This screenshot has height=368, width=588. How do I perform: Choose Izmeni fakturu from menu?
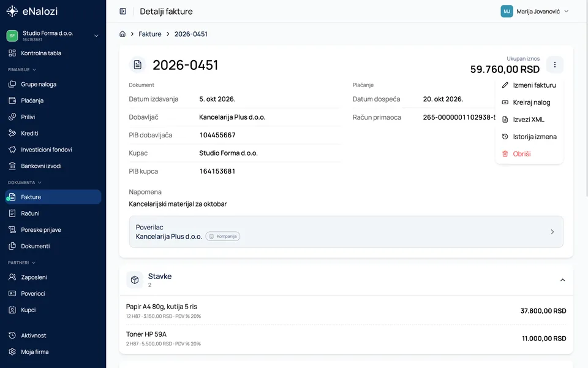pos(529,85)
